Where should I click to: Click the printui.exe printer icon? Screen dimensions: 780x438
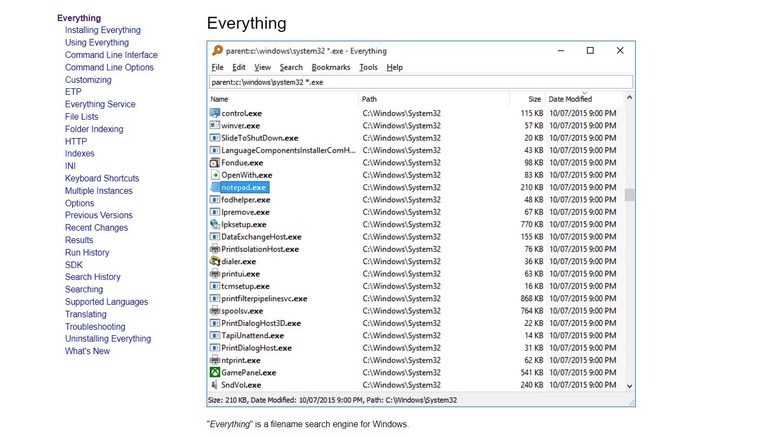pos(214,274)
